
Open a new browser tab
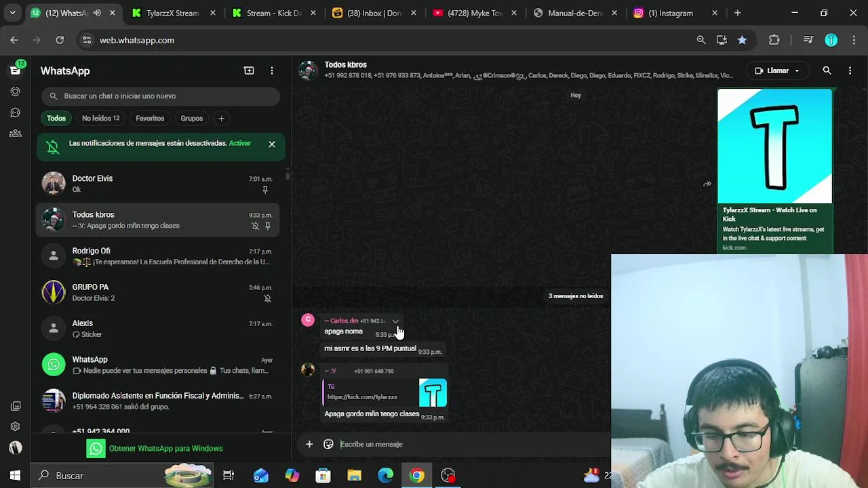(x=737, y=13)
